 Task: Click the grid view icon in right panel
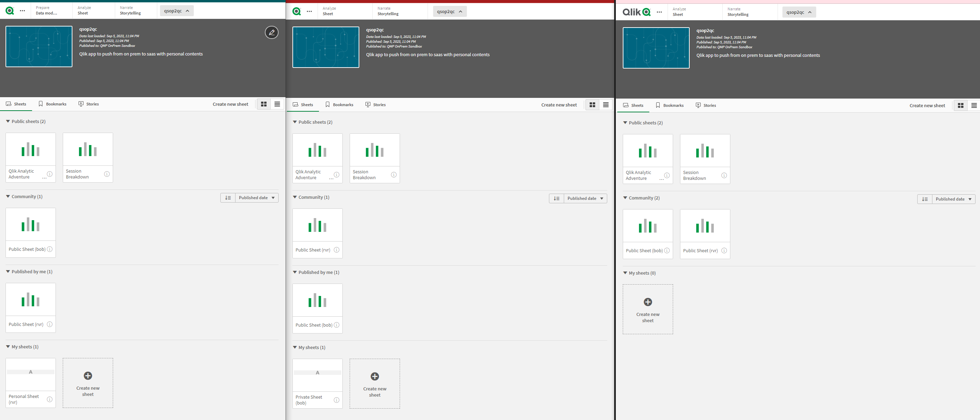point(961,105)
